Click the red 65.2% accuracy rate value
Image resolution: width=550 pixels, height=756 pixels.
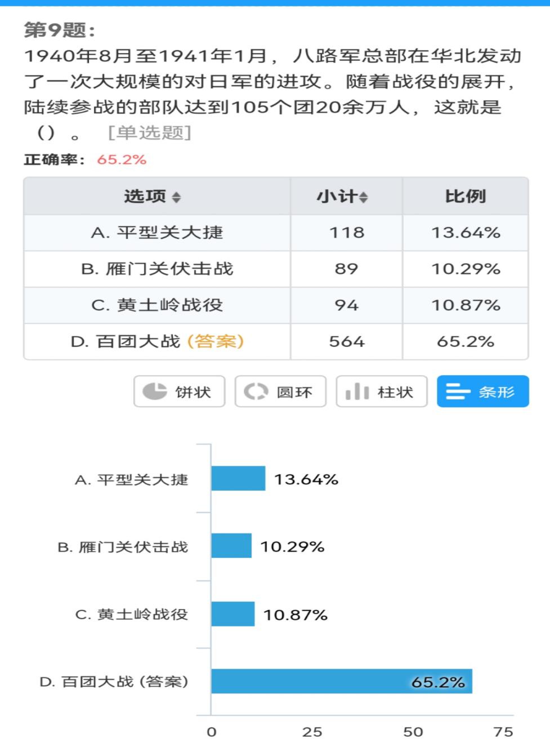(x=122, y=160)
